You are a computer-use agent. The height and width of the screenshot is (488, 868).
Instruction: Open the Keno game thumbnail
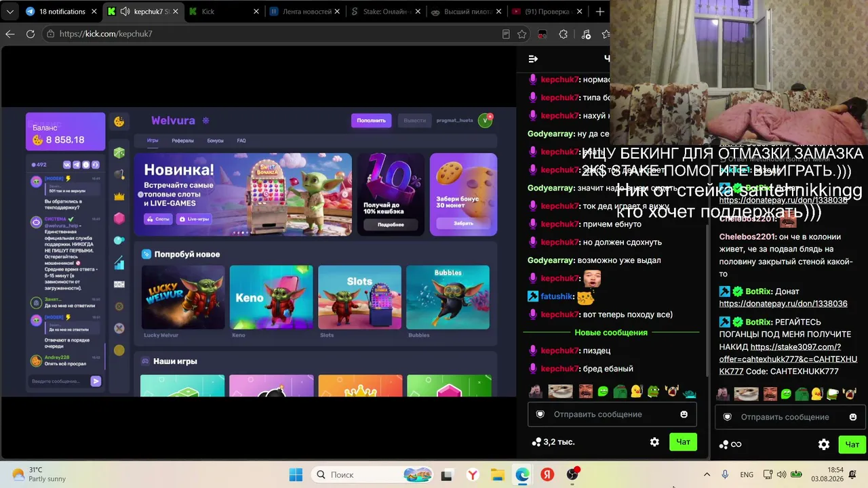pyautogui.click(x=271, y=298)
